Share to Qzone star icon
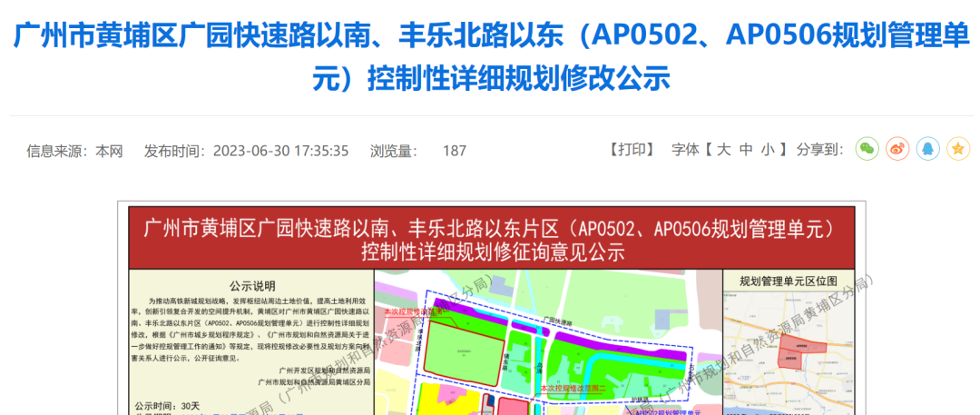The width and height of the screenshot is (980, 415). [958, 149]
